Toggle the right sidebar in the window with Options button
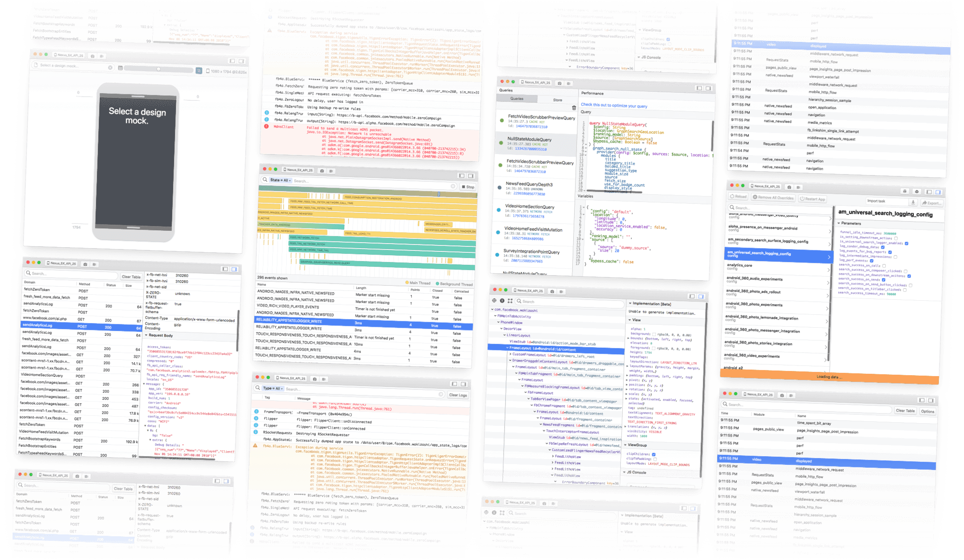The image size is (964, 560). tap(930, 400)
